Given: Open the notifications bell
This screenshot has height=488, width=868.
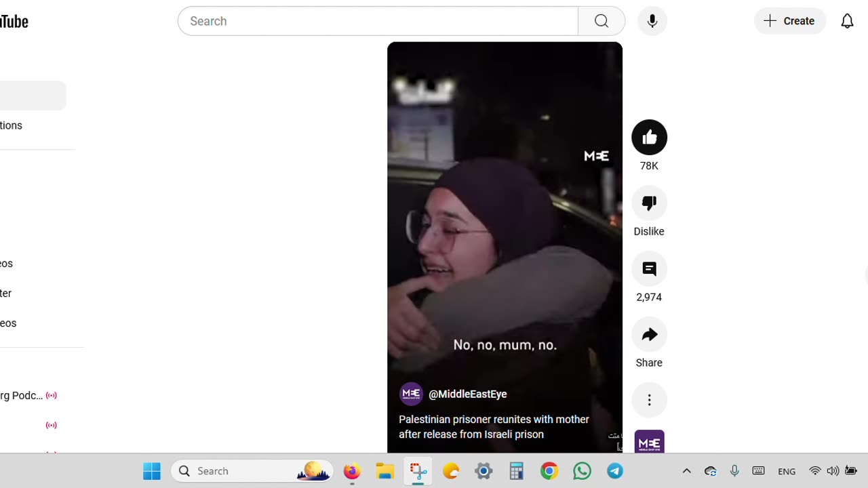Looking at the screenshot, I should (847, 21).
